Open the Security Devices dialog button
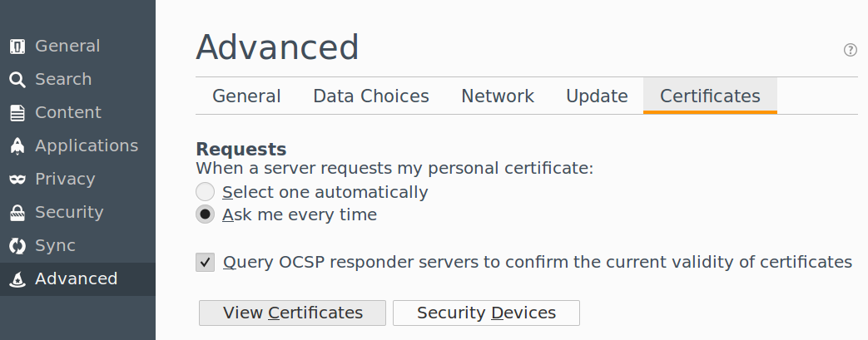The height and width of the screenshot is (340, 868). click(486, 313)
